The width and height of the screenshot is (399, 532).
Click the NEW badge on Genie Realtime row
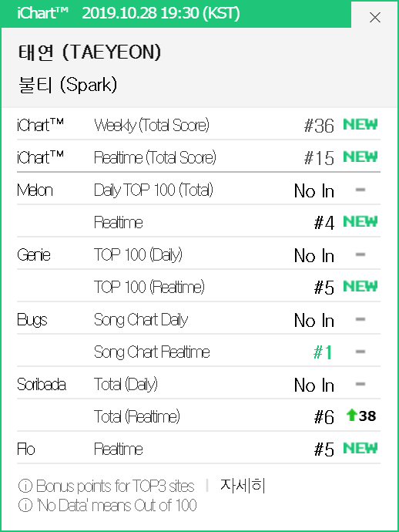[360, 286]
